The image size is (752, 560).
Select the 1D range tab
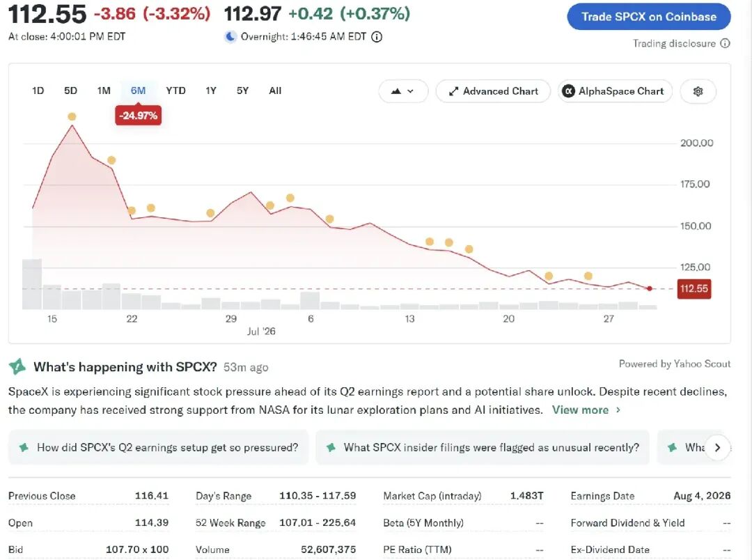[x=38, y=91]
